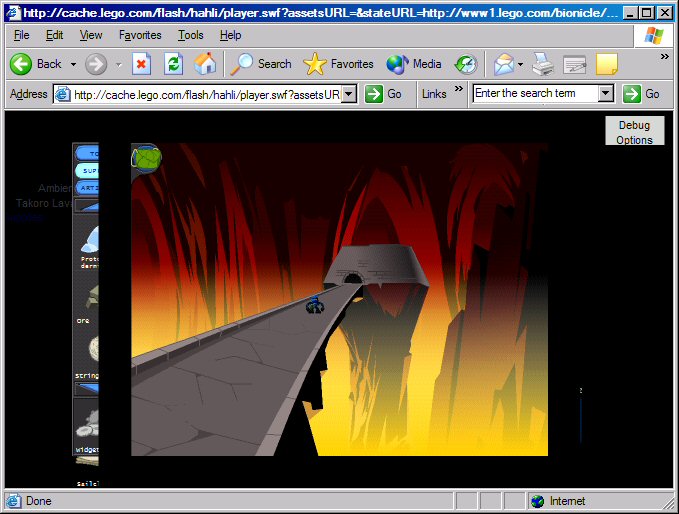
Task: Click the page icon in Address bar
Action: tap(62, 94)
